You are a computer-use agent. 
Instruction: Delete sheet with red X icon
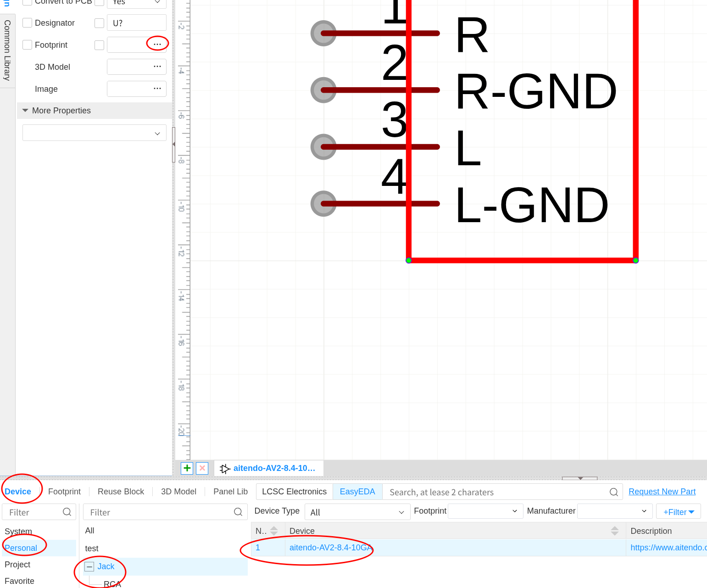(x=202, y=468)
